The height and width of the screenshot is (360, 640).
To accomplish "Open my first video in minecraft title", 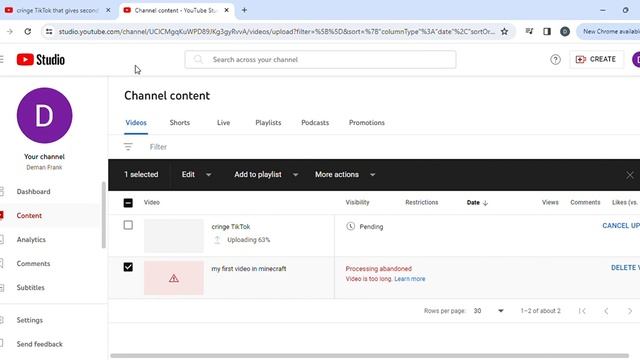I will tap(249, 269).
